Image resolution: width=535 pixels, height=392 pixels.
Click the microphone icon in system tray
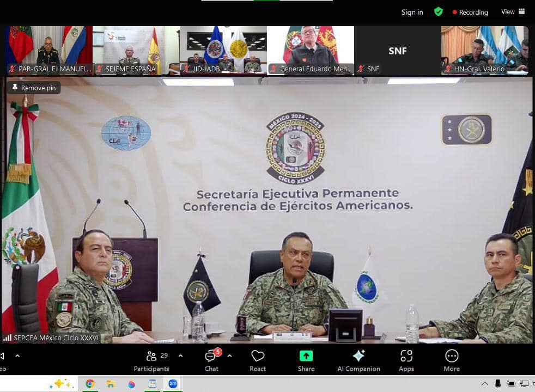(x=498, y=384)
